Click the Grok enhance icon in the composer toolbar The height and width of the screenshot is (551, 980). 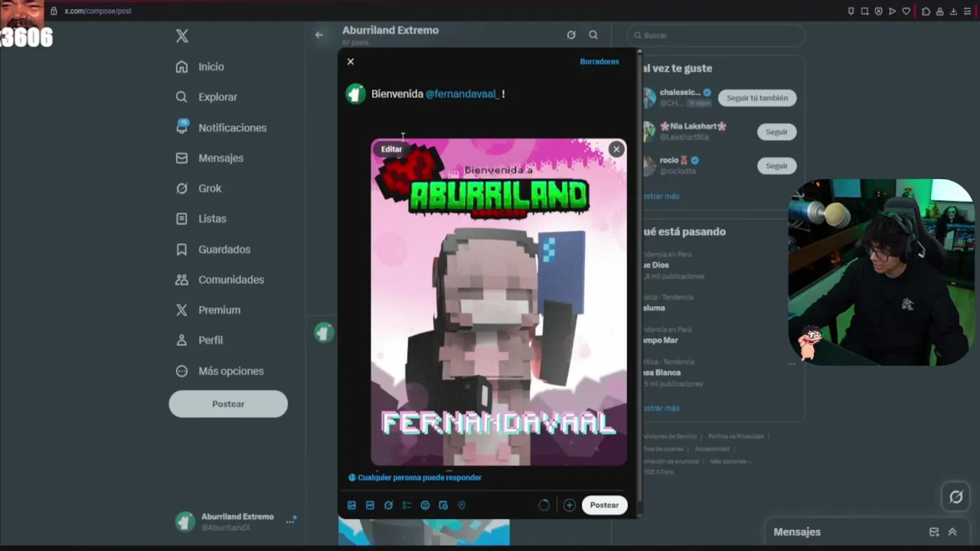point(388,505)
